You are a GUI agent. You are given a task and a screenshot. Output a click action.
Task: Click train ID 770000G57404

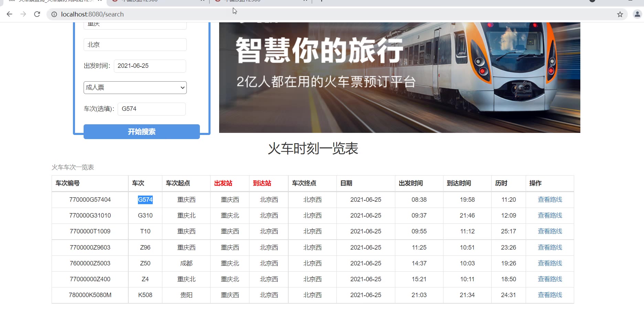pos(90,200)
